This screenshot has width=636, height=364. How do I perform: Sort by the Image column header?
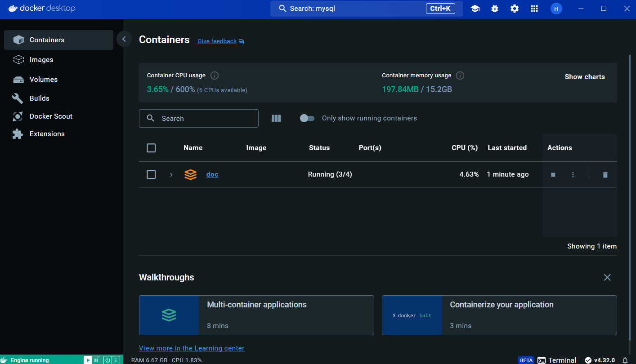(x=256, y=148)
